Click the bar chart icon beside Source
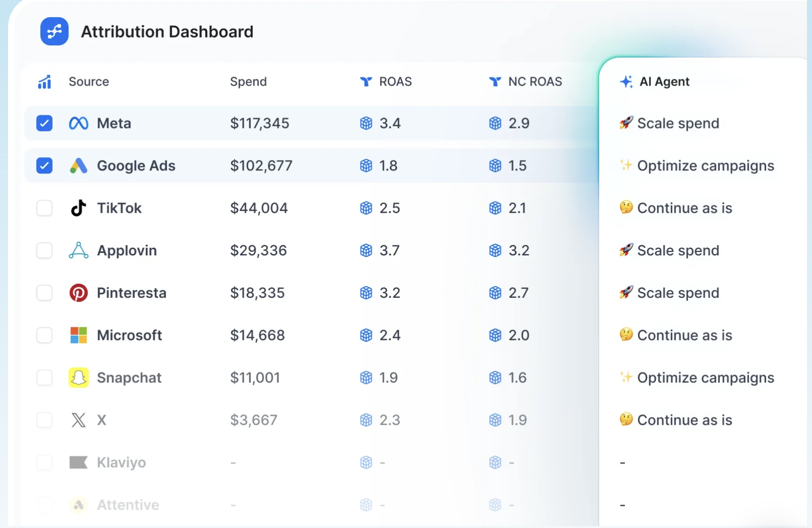Image resolution: width=812 pixels, height=528 pixels. coord(44,81)
